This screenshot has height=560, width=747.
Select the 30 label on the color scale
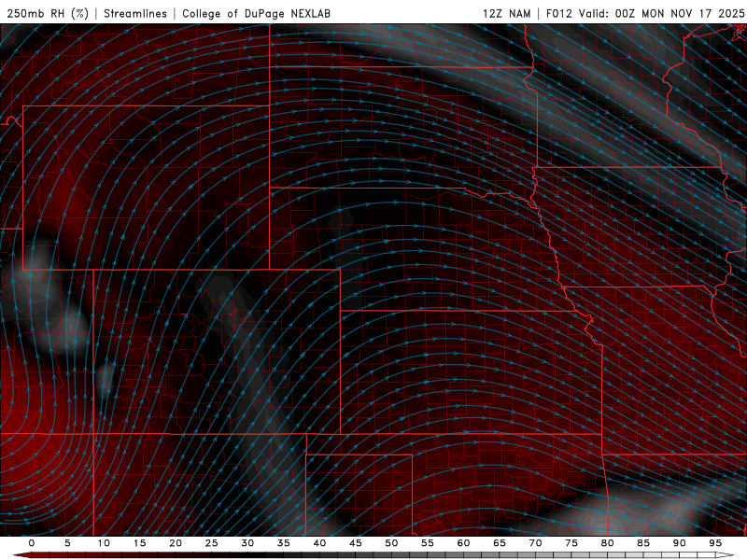click(x=247, y=543)
